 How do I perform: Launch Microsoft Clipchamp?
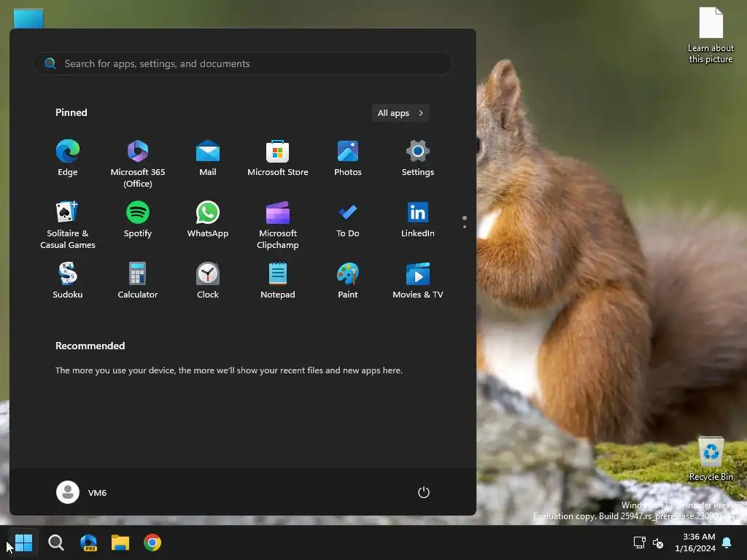(x=278, y=225)
